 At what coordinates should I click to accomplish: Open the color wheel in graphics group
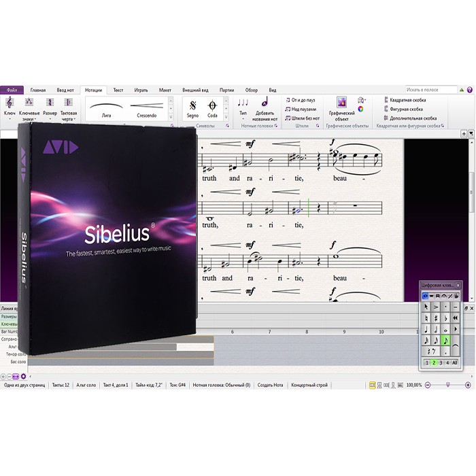tap(360, 109)
